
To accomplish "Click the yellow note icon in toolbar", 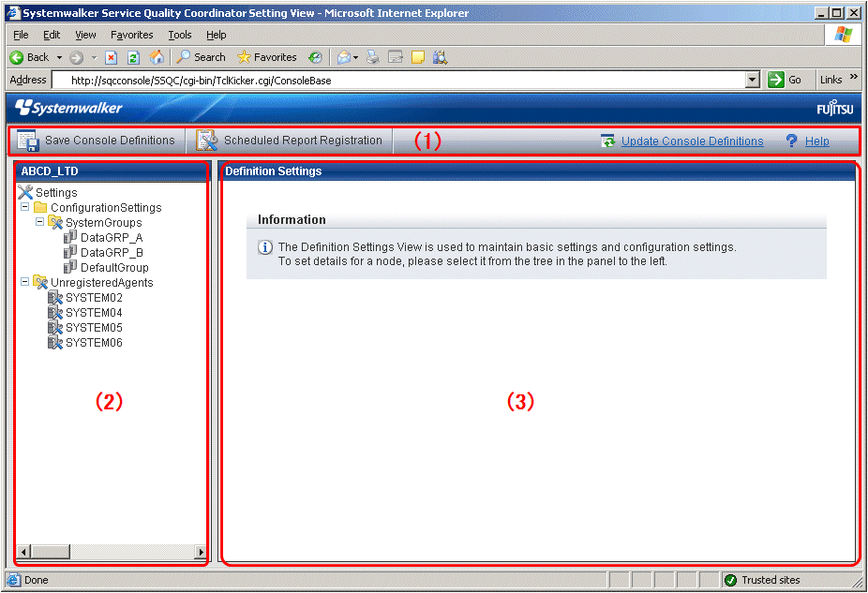I will click(x=418, y=57).
